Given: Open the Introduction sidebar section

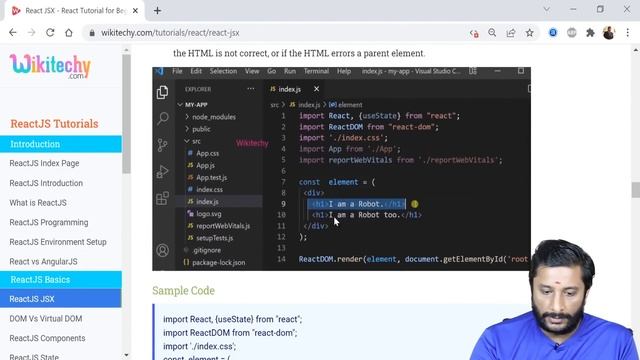Looking at the screenshot, I should 61,144.
